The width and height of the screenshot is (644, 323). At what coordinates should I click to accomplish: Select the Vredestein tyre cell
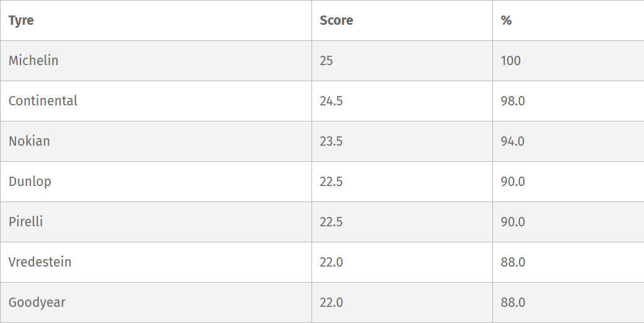pos(40,262)
